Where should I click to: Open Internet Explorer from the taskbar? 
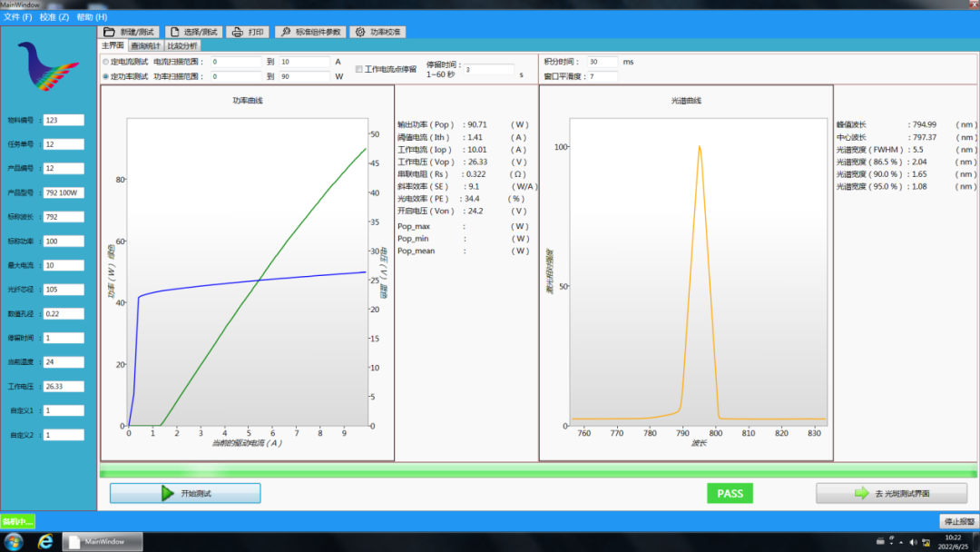coord(45,541)
